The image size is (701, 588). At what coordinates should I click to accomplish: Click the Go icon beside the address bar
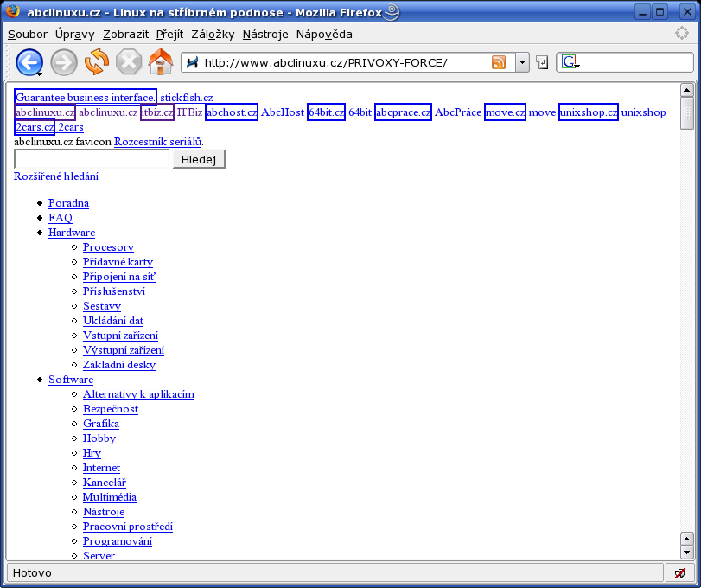click(542, 62)
